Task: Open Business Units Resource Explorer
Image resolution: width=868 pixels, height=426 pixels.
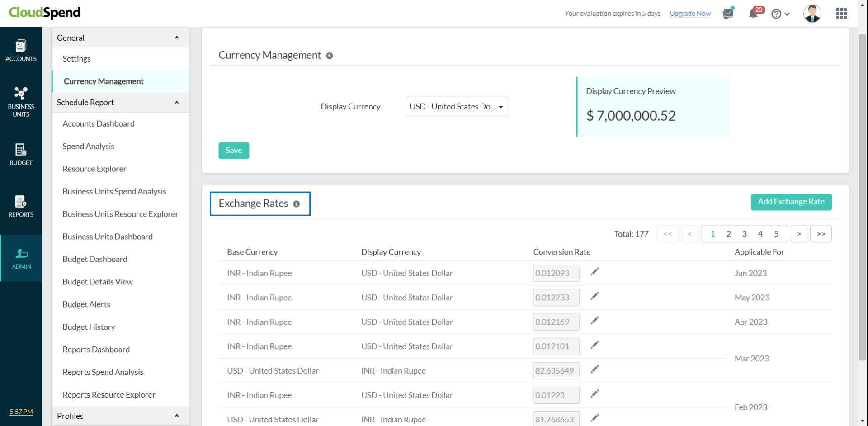Action: (x=120, y=214)
